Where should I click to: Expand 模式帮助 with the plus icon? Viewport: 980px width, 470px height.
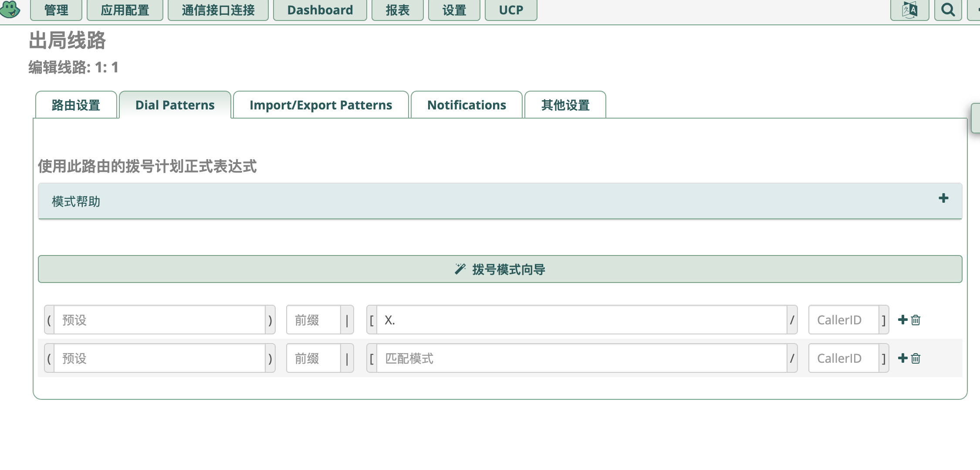943,198
